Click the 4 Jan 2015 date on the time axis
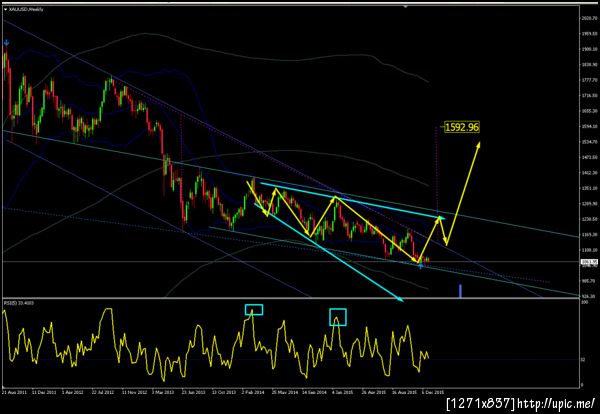This screenshot has width=600, height=414. point(343,393)
